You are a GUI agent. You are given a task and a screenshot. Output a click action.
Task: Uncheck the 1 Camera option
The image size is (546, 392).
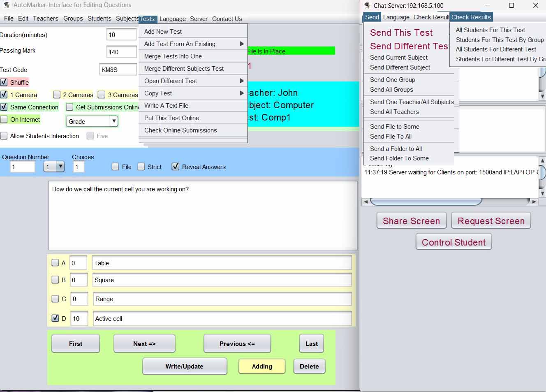[4, 95]
